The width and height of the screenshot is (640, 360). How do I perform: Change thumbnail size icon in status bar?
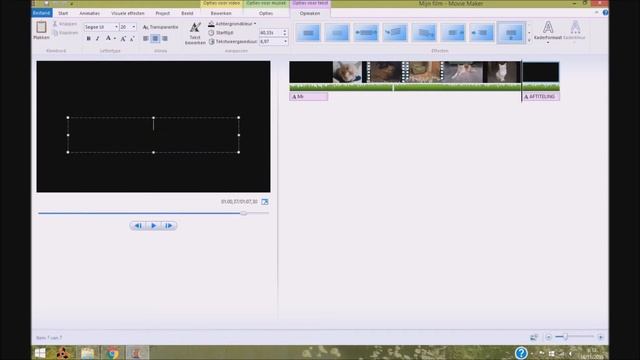(533, 337)
